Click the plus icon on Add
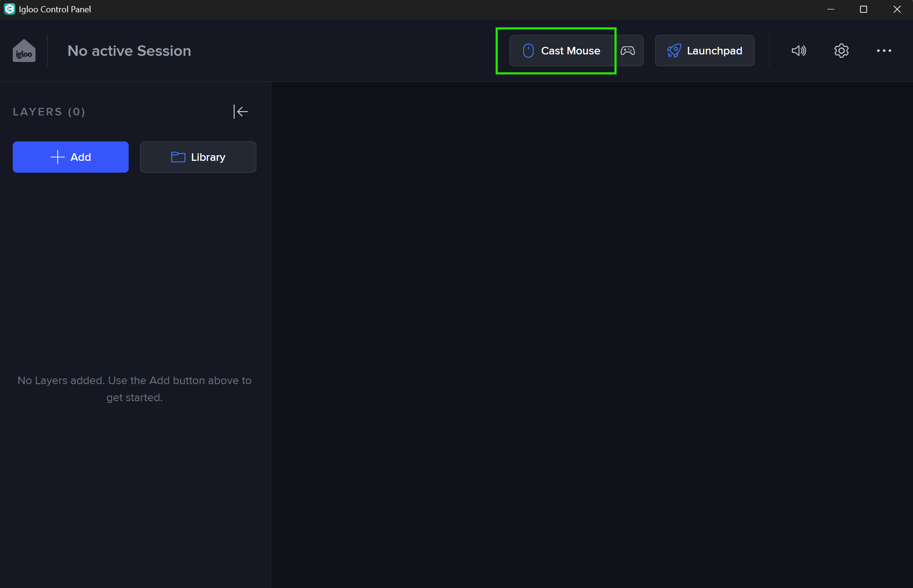Screen dimensions: 913x588 tap(57, 157)
